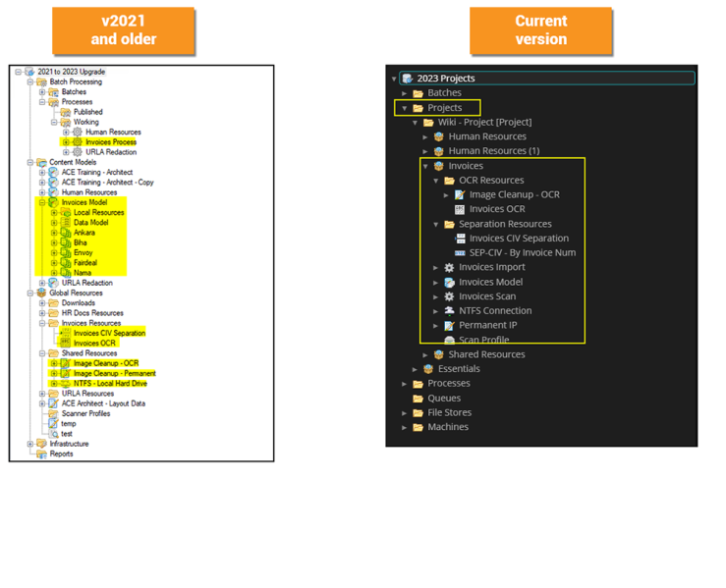
Task: Select Invoices CIV Separation in the v2021 tree
Action: (x=109, y=333)
